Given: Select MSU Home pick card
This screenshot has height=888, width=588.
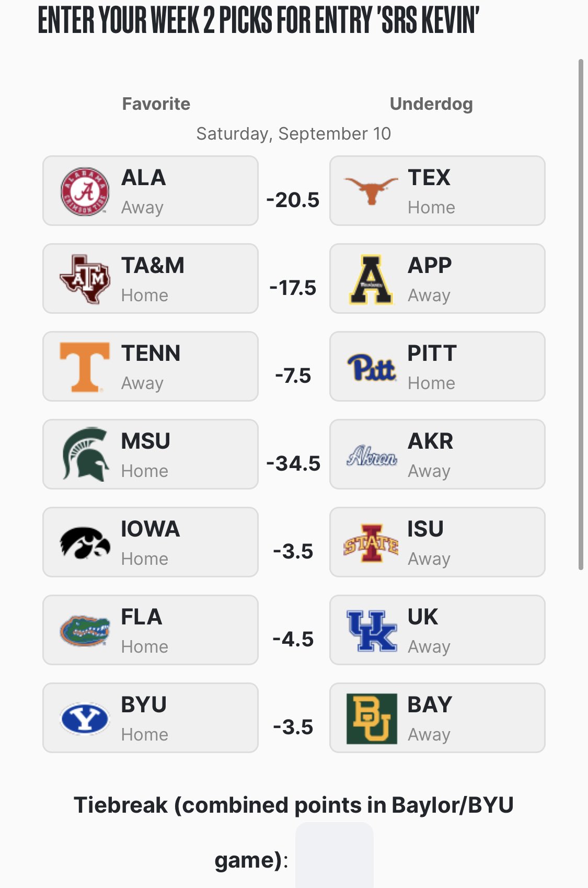Looking at the screenshot, I should 151,454.
